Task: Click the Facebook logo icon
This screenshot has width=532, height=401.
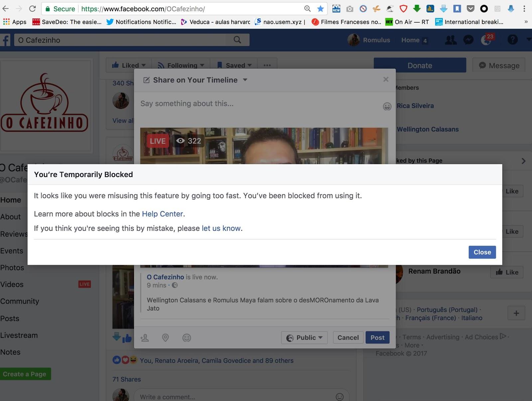Action: [6, 40]
